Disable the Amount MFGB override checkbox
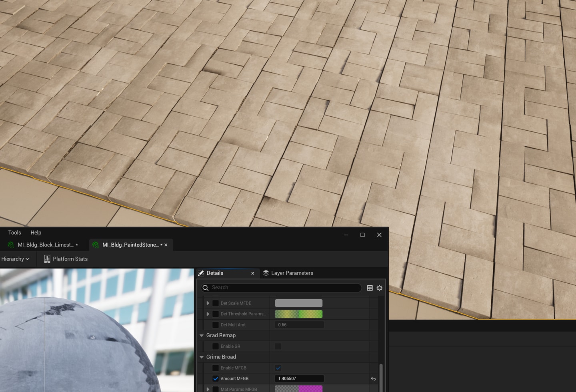Screen dimensions: 576x392 point(216,379)
